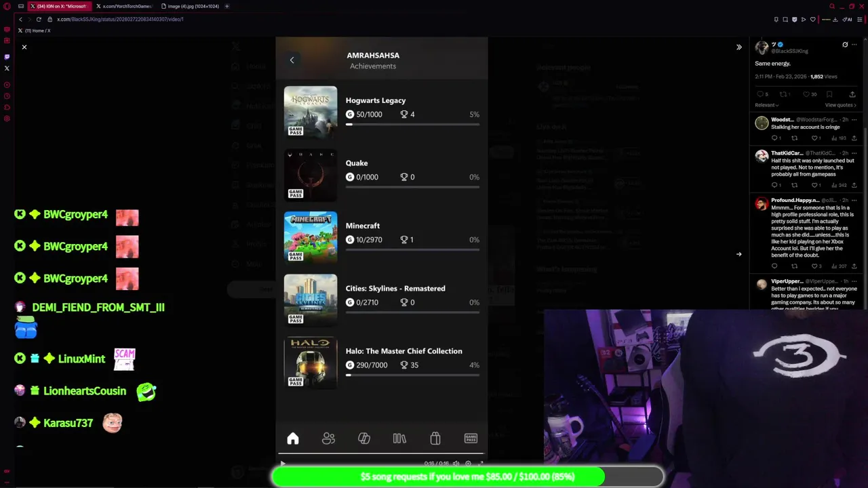Open the Xbox app Home tab
Image resolution: width=868 pixels, height=488 pixels.
(x=293, y=439)
